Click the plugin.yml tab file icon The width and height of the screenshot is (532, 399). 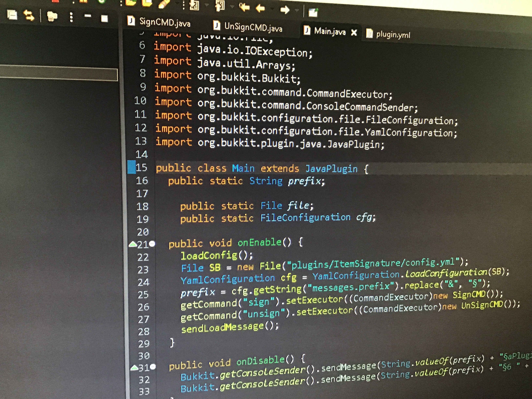tap(369, 33)
